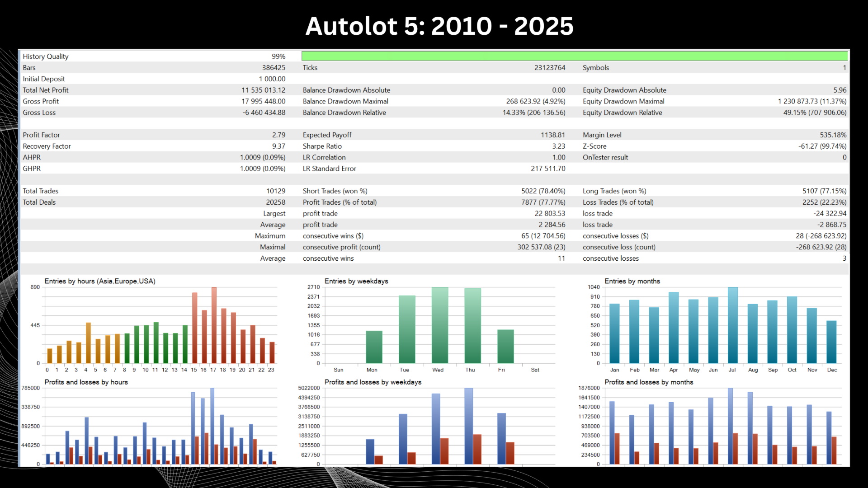This screenshot has width=868, height=488.
Task: Click the Profit Factor value 2.79
Action: tap(278, 135)
